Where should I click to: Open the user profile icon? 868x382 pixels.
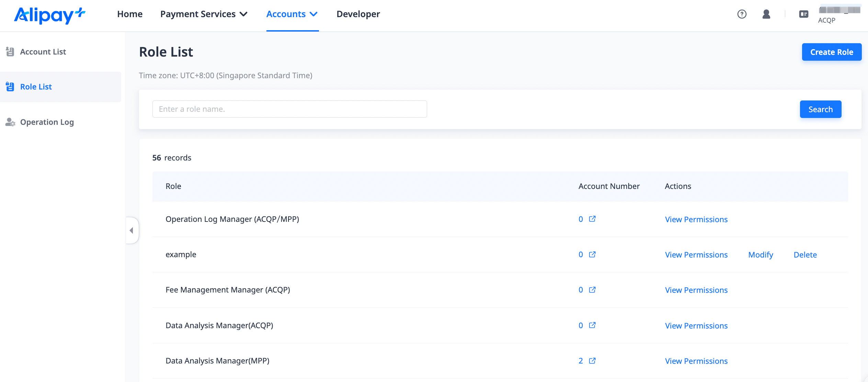coord(766,14)
